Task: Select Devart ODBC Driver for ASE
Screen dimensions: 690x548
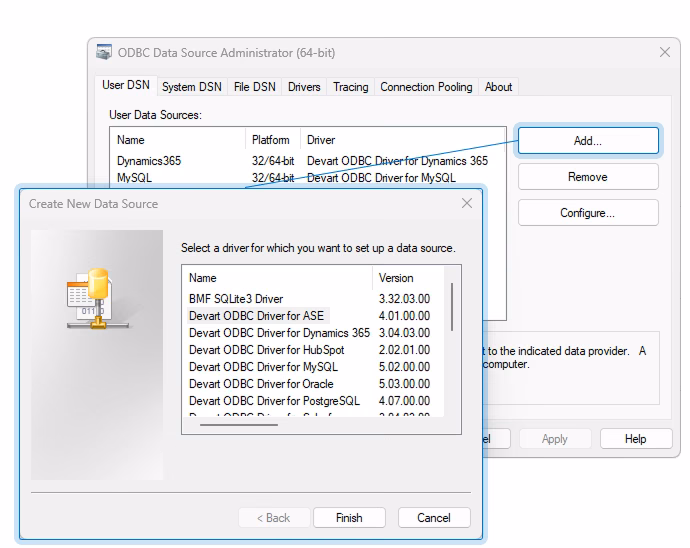Action: [257, 316]
